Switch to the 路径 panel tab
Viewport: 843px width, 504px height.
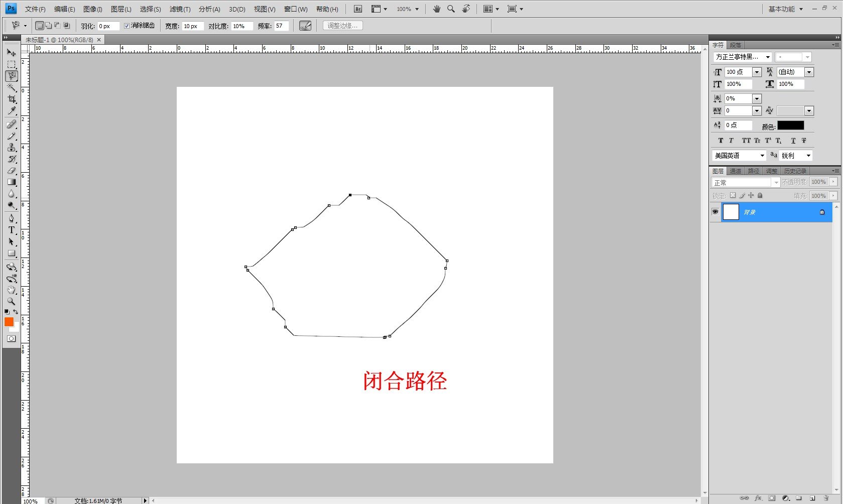pyautogui.click(x=753, y=171)
